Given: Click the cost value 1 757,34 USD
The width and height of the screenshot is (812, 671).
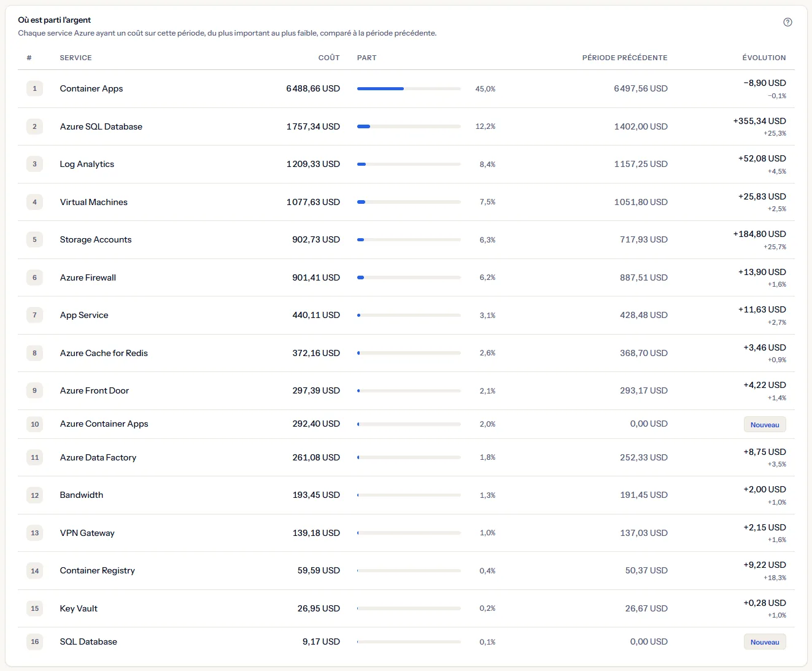Looking at the screenshot, I should [313, 126].
